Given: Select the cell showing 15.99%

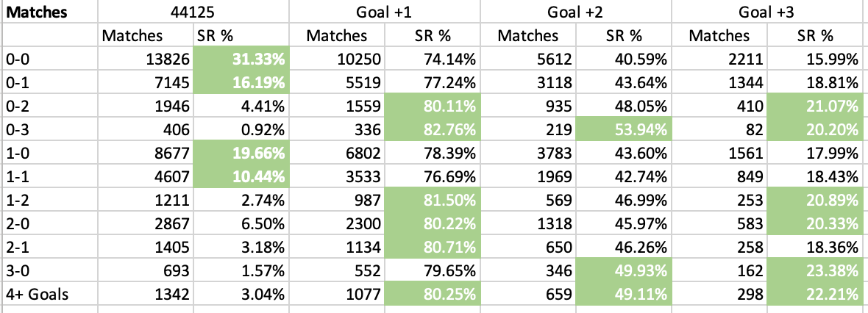Looking at the screenshot, I should [817, 59].
